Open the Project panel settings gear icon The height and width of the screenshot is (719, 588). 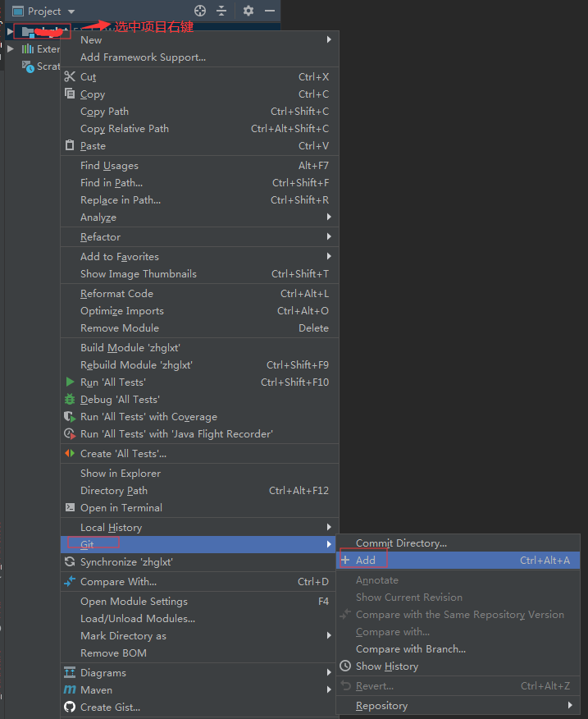click(x=248, y=12)
